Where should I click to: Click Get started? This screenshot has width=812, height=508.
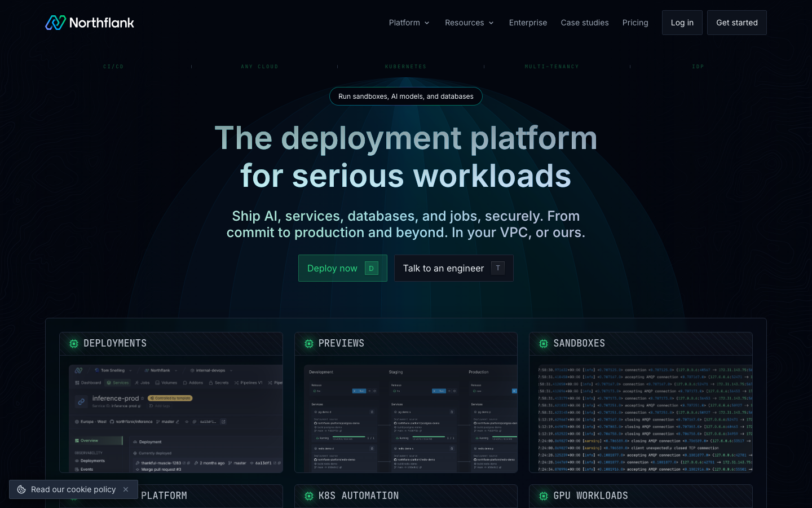tap(737, 23)
